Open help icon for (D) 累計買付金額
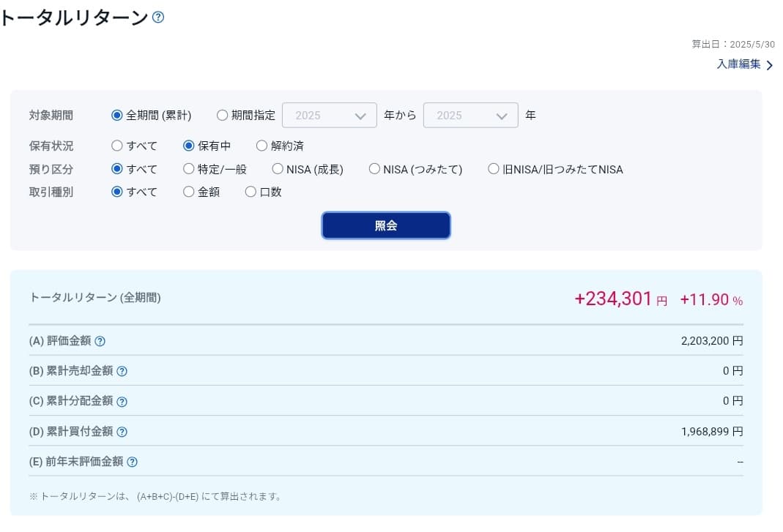The image size is (783, 532). [122, 432]
